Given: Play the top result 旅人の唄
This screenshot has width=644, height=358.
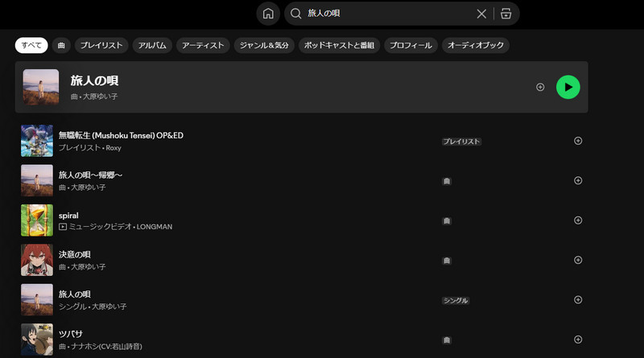Looking at the screenshot, I should (x=568, y=87).
